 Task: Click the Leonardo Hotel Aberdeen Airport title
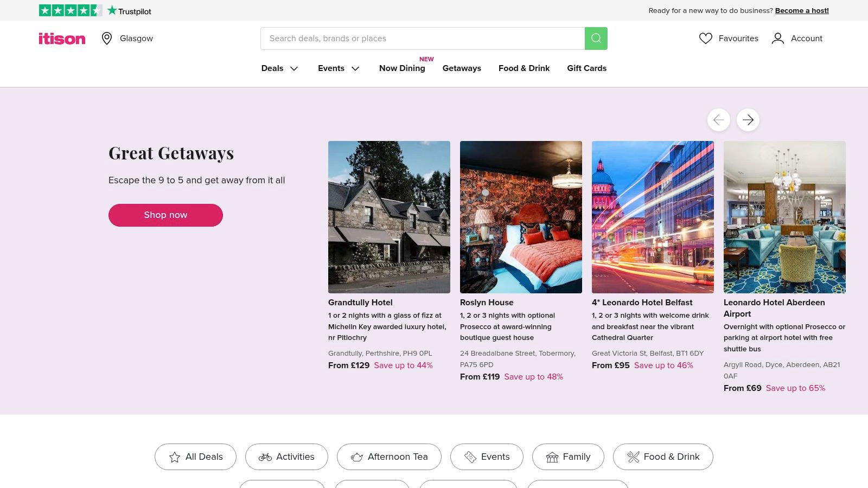click(774, 308)
